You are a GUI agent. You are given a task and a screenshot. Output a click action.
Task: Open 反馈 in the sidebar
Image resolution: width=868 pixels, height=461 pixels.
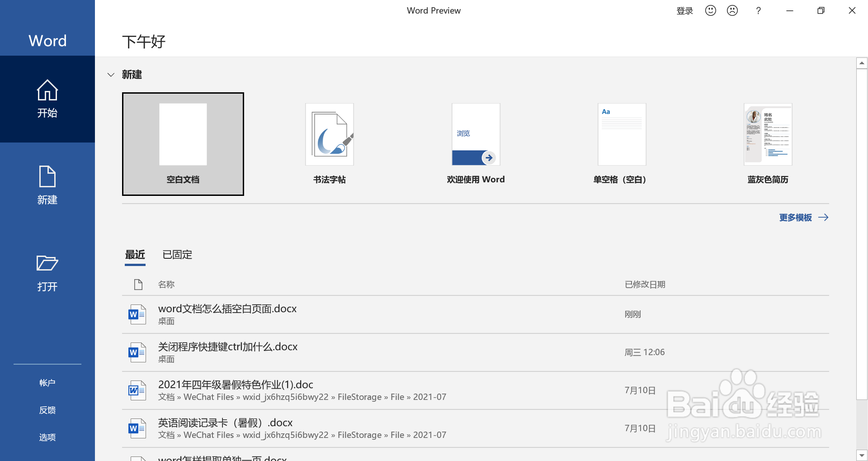point(47,410)
